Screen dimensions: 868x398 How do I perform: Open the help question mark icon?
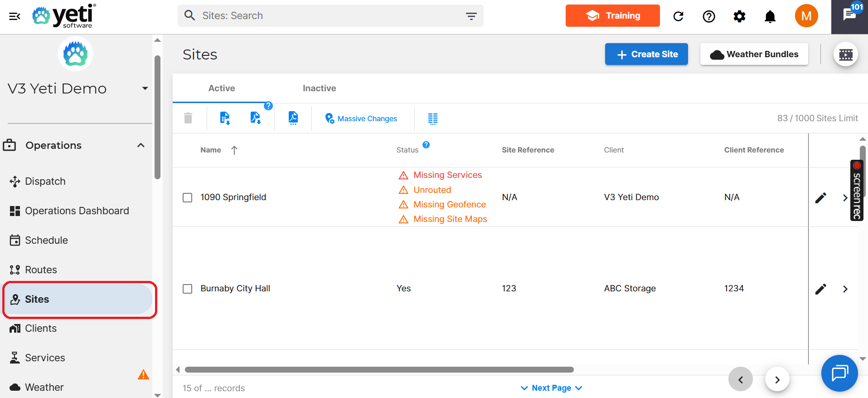[708, 16]
